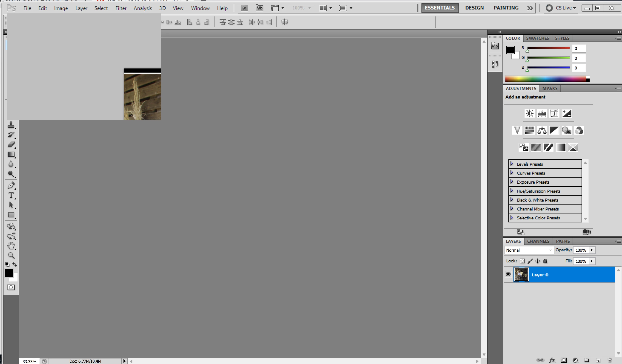Add a Brightness/Contrast adjustment
The image size is (622, 364).
click(529, 113)
